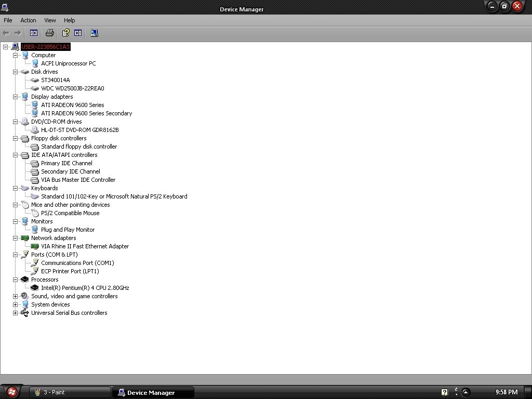Click the 9:58 PM taskbar clock

coord(507,392)
